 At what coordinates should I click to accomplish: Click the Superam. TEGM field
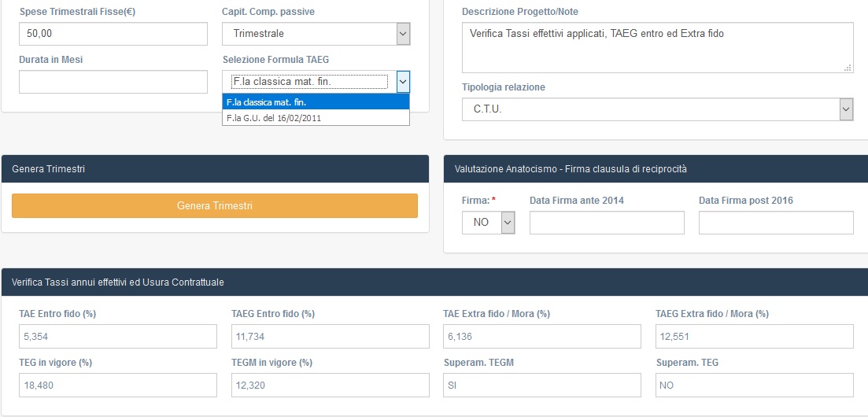(x=542, y=385)
